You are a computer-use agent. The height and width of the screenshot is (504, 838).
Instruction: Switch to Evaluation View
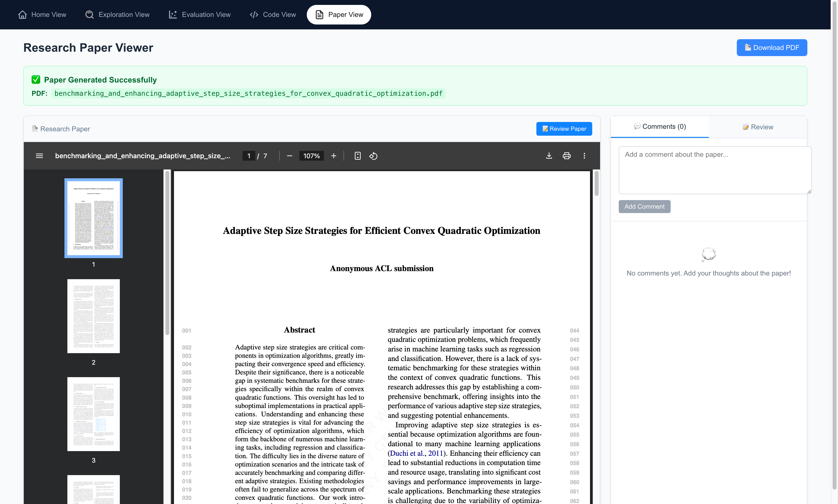(x=200, y=15)
